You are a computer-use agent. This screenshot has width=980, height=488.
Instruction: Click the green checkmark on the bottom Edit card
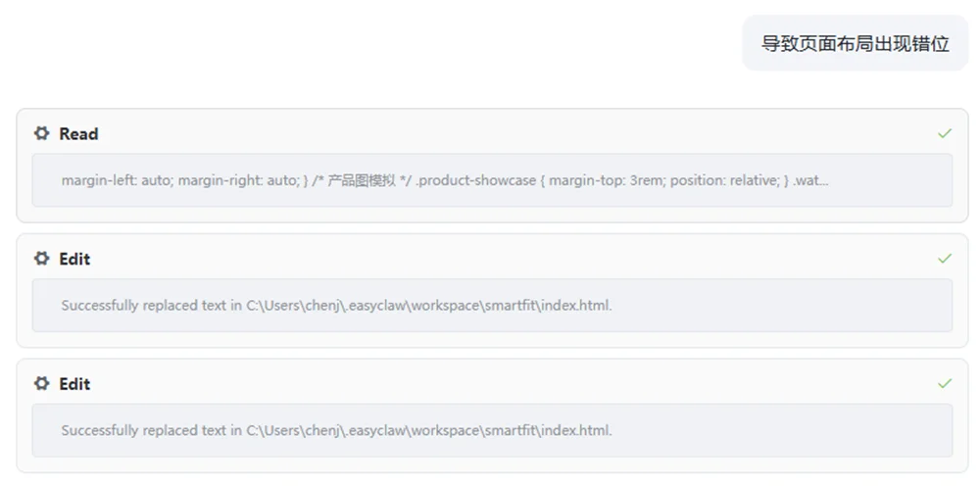[x=944, y=384]
